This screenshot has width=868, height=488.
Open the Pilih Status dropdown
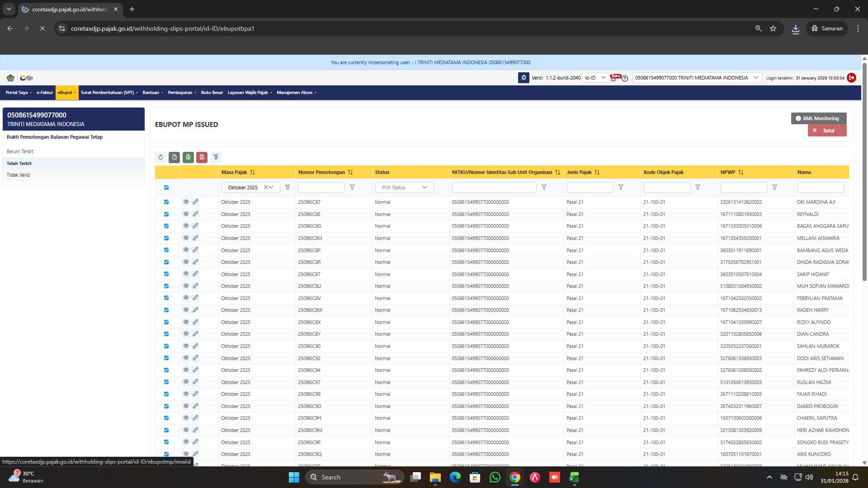click(x=404, y=187)
